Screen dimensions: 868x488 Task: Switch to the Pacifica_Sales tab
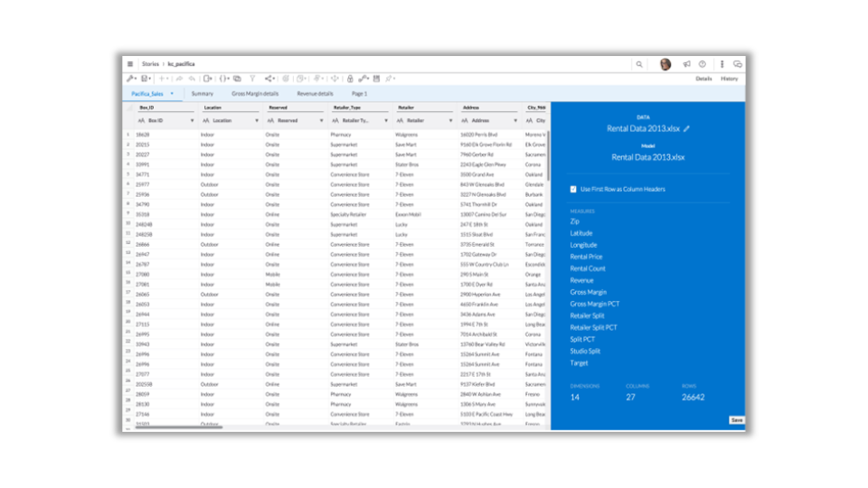pos(147,93)
